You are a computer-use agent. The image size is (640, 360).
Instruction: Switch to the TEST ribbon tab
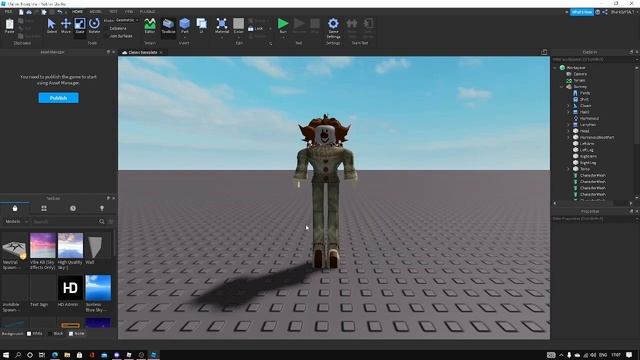(113, 12)
